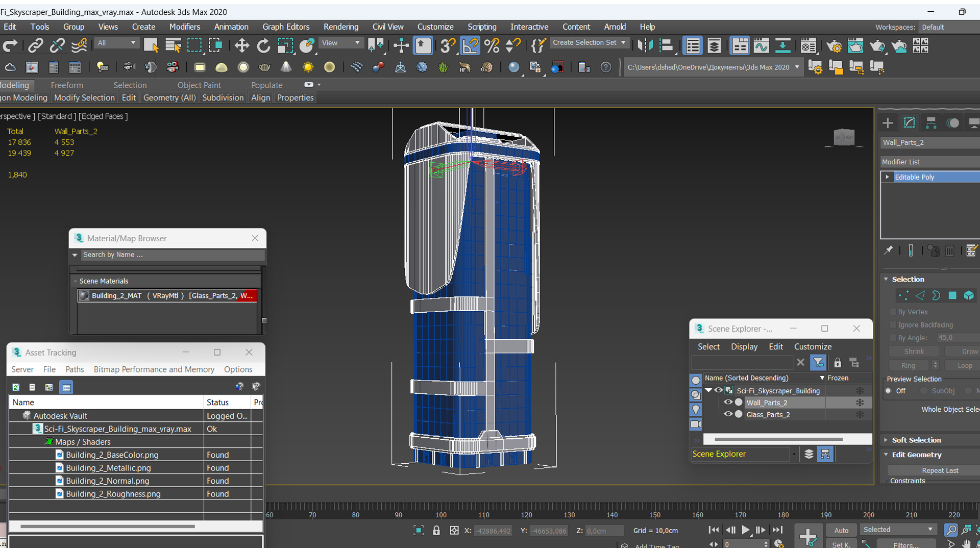Play the animation
Viewport: 980px width, 551px height.
coord(745,531)
